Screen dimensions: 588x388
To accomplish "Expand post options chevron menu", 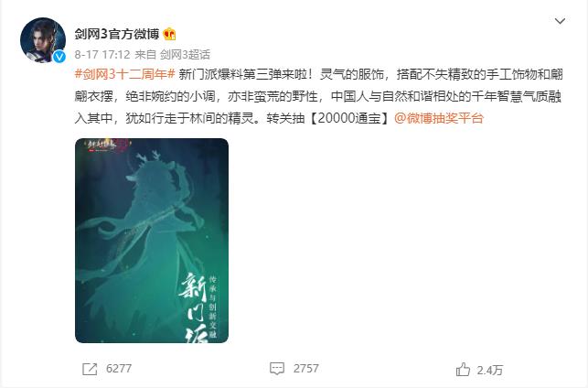I will tap(560, 21).
